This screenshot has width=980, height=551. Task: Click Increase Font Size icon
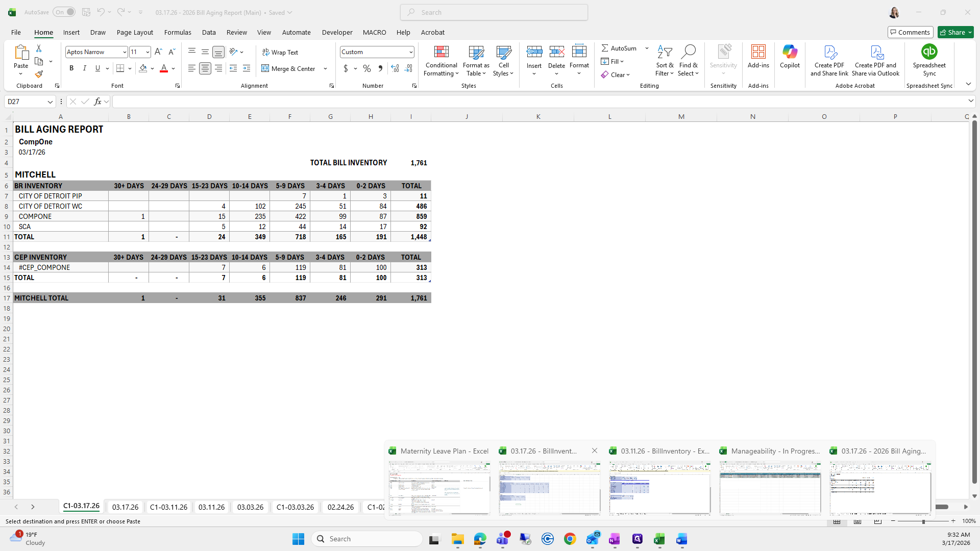[x=158, y=52]
